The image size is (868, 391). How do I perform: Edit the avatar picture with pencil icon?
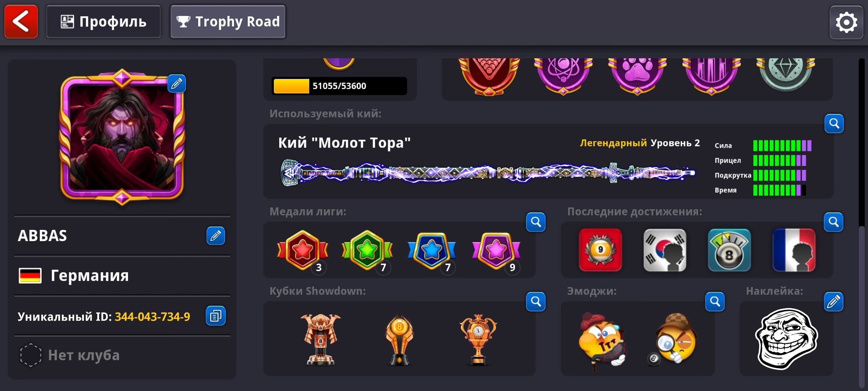[x=176, y=84]
